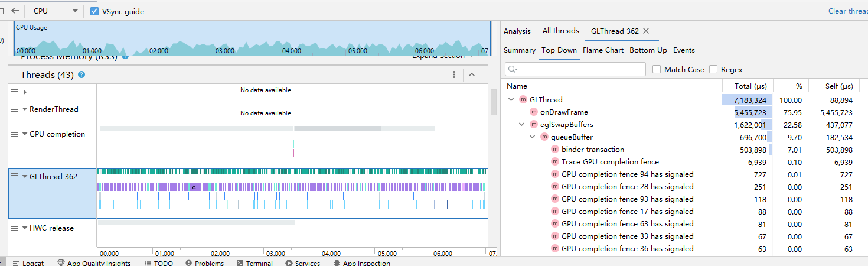This screenshot has height=266, width=868.
Task: Open the Threads section options menu
Action: [x=454, y=74]
